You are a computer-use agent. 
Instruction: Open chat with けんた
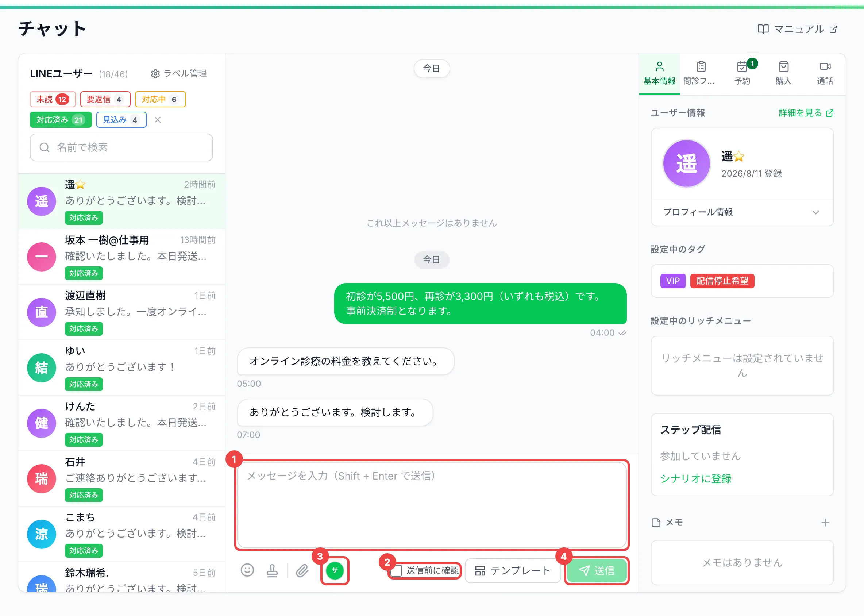[121, 423]
